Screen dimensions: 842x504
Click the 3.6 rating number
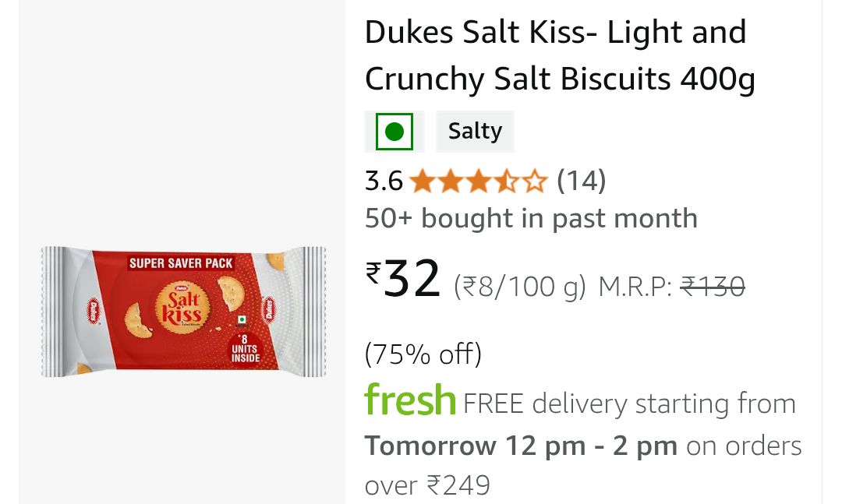384,182
